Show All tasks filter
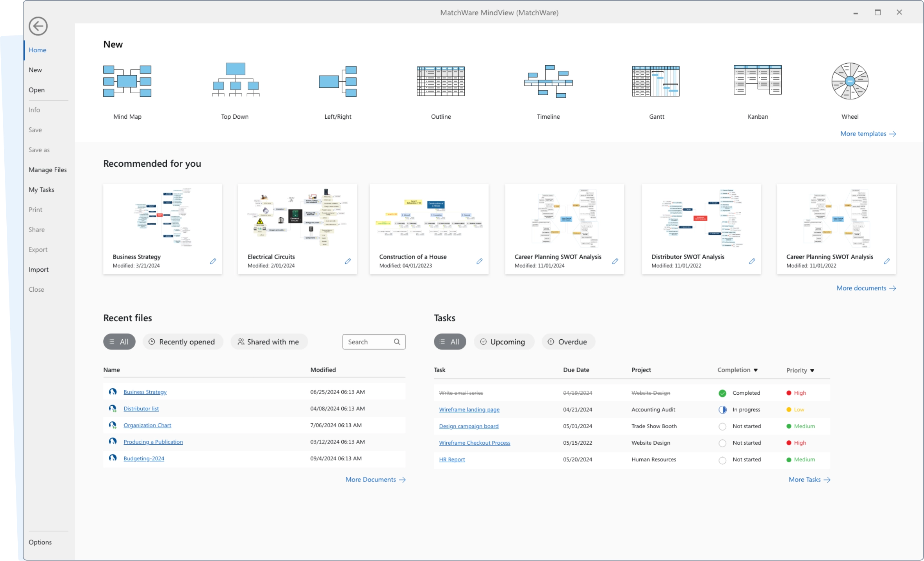This screenshot has height=561, width=924. [x=450, y=342]
